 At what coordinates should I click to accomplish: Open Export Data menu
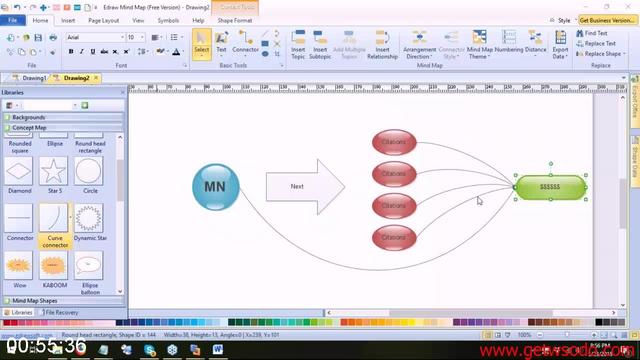pyautogui.click(x=560, y=44)
